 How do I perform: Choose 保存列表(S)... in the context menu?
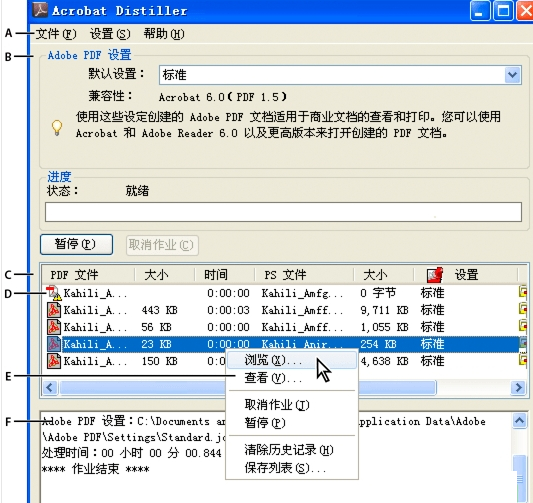tap(292, 468)
